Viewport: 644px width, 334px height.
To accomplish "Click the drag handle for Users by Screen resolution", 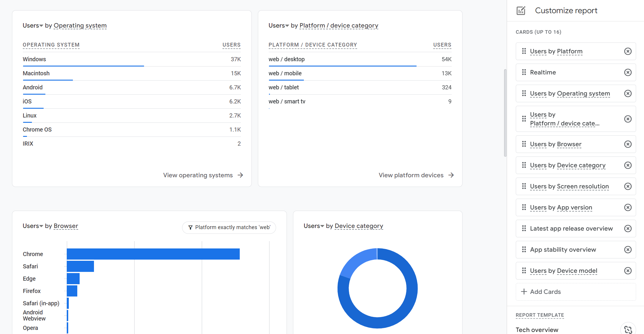I will click(x=524, y=186).
